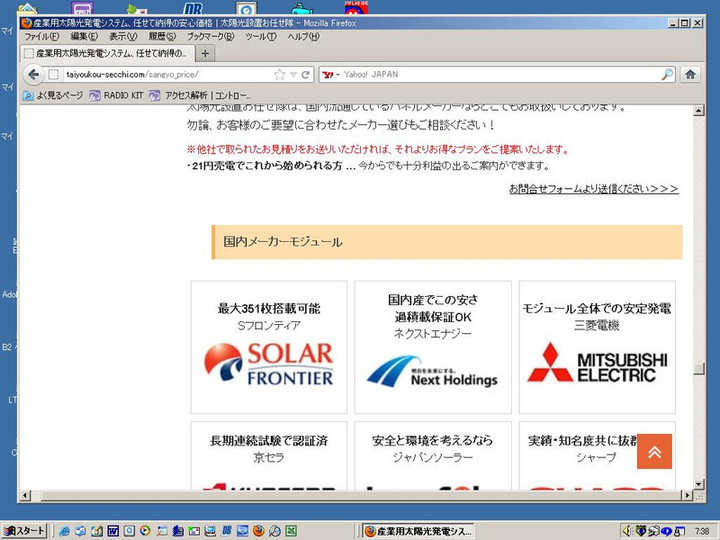Image resolution: width=720 pixels, height=540 pixels.
Task: Open the ブックマーク menu
Action: pos(210,36)
